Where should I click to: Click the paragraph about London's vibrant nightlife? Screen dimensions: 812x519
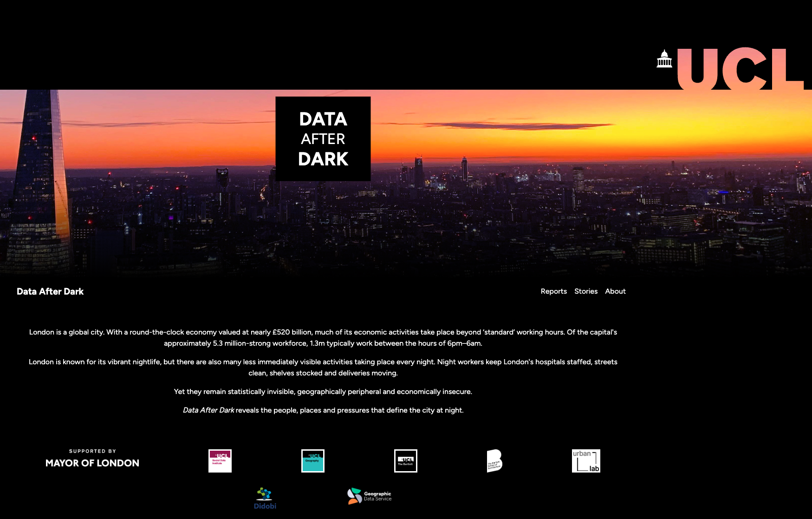click(323, 368)
